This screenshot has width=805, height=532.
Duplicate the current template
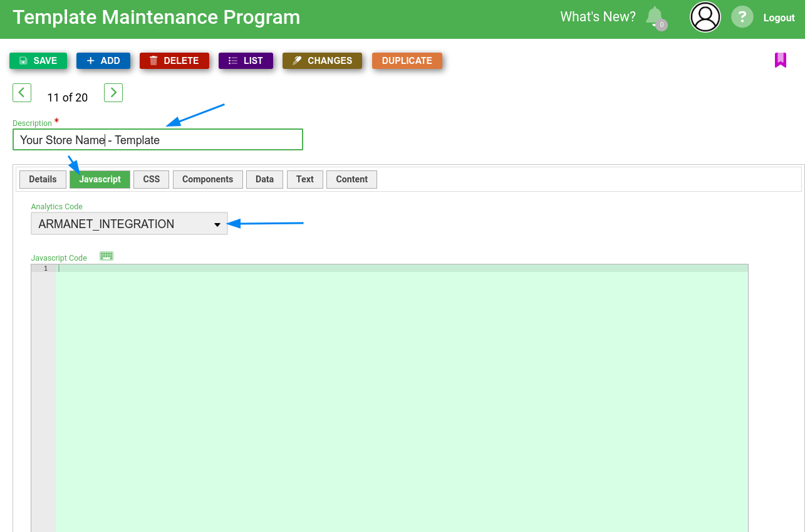407,61
